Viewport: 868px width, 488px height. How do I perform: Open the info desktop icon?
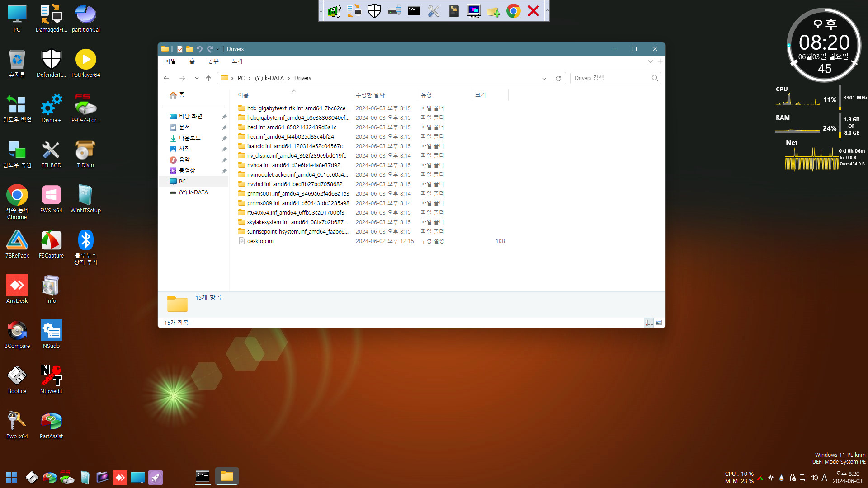tap(51, 289)
